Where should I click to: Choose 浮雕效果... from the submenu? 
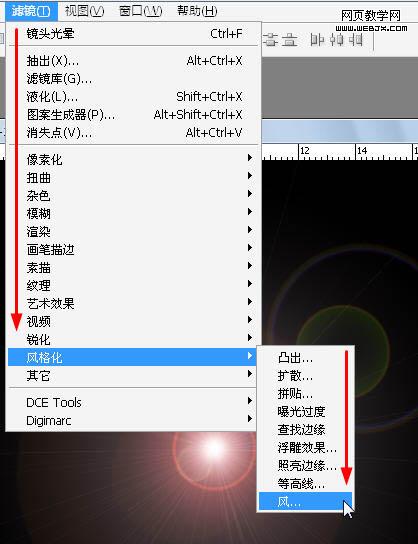click(305, 448)
